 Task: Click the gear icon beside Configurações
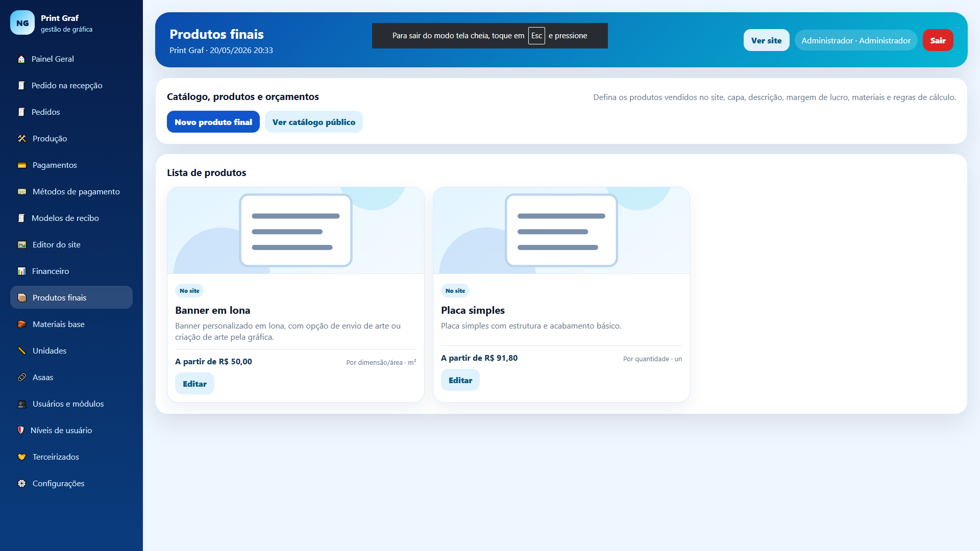[x=22, y=484]
